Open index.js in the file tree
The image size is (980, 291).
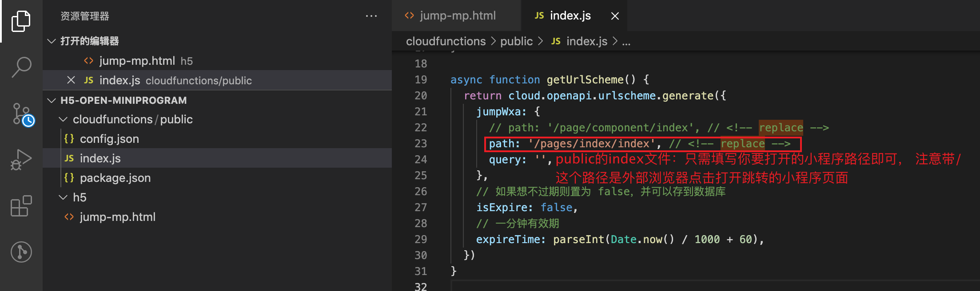(217, 158)
